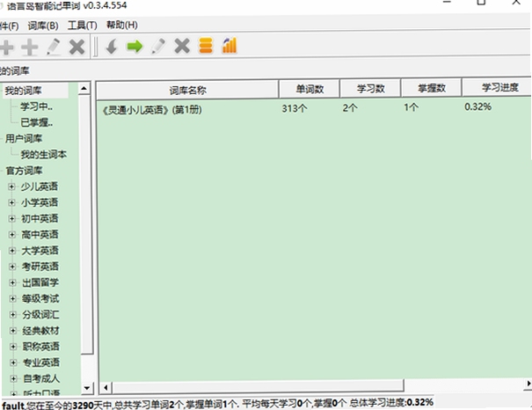Image resolution: width=532 pixels, height=410 pixels.
Task: Click the horizontal scrollbar thumb
Action: [258, 386]
